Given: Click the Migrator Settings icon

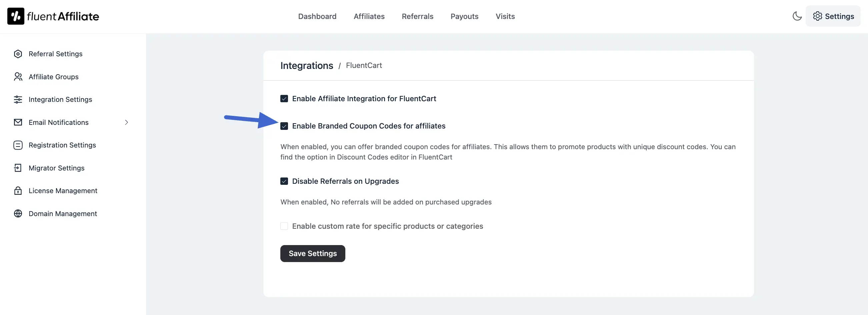Looking at the screenshot, I should 18,168.
